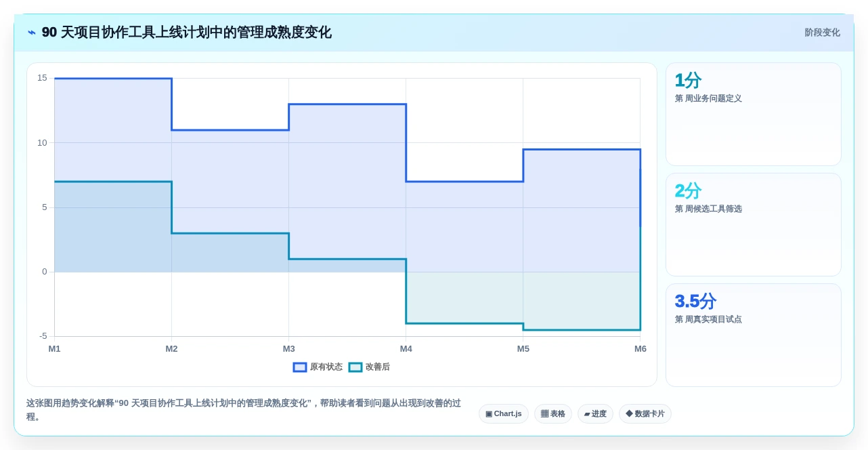Toggle the 改善后 legend swatch
868x450 pixels.
(355, 367)
